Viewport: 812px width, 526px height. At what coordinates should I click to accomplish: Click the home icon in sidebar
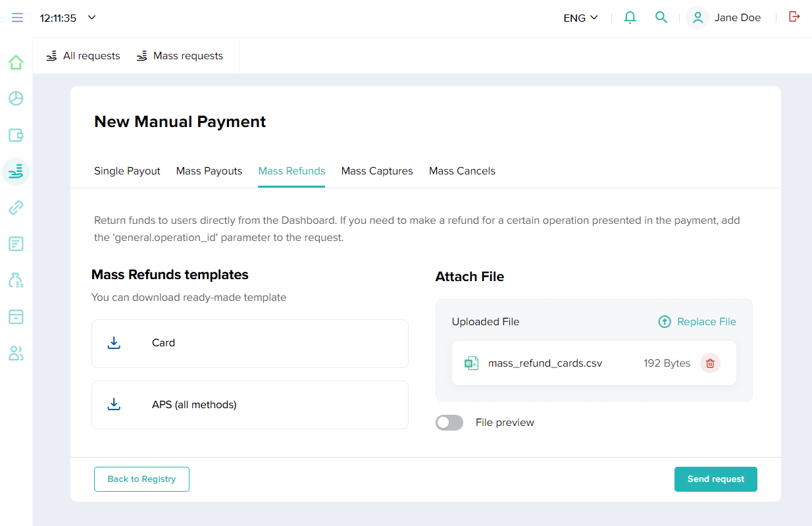[16, 63]
